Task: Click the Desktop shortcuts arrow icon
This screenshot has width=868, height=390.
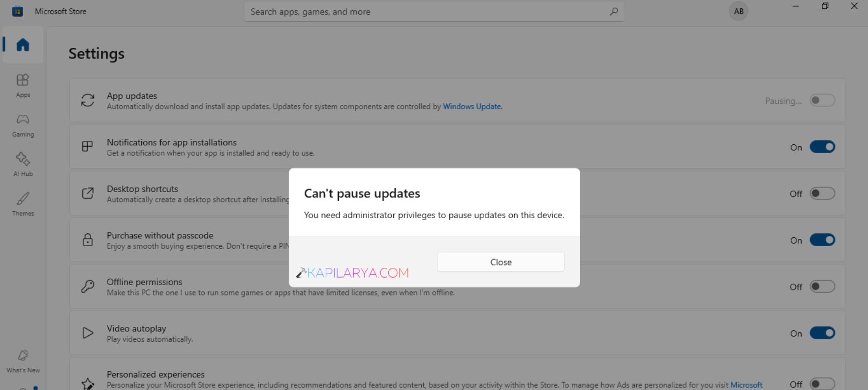Action: pos(88,194)
